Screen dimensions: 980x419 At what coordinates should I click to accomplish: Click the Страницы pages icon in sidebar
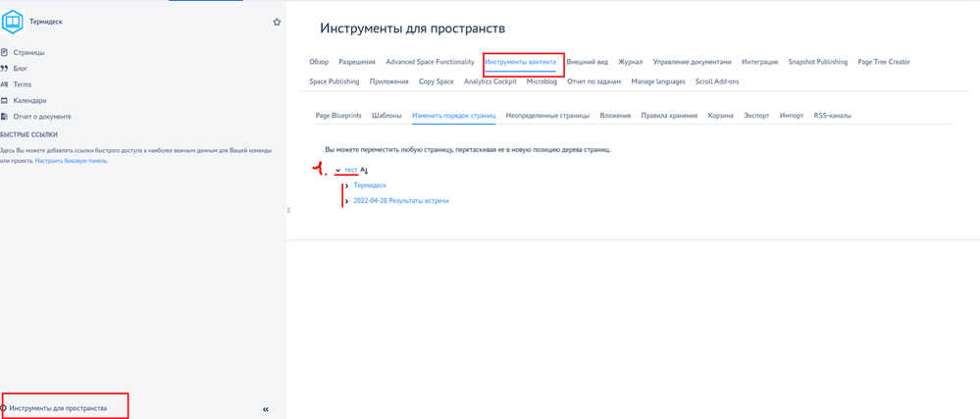(x=4, y=53)
